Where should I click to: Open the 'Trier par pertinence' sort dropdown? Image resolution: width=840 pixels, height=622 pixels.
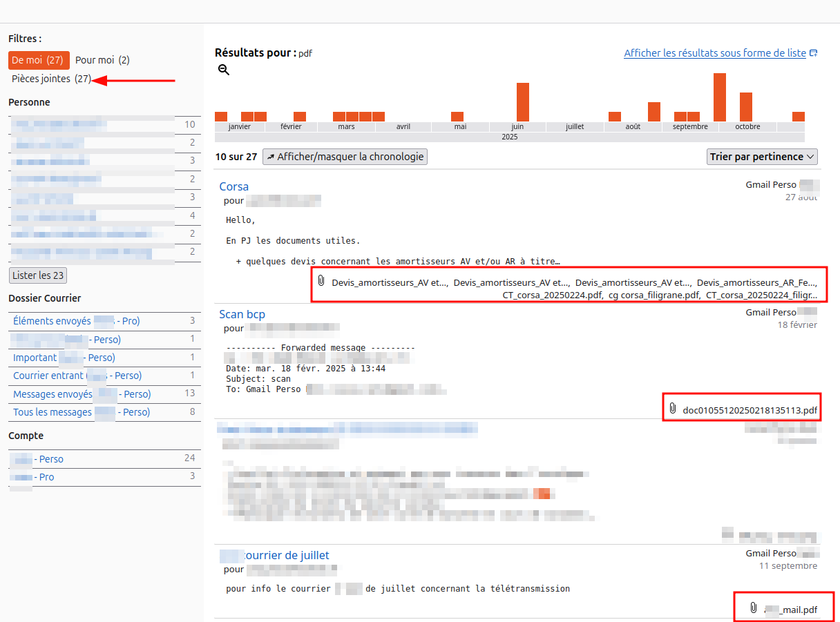click(762, 157)
